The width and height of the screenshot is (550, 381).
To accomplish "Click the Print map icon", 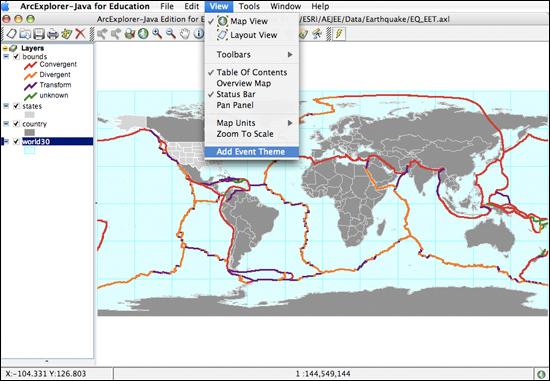I will coord(53,34).
